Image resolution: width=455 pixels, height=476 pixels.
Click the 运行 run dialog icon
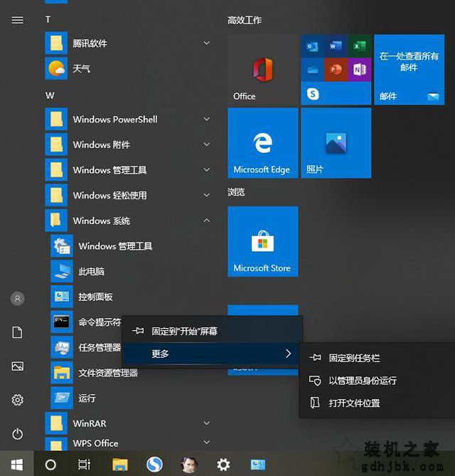click(x=62, y=398)
